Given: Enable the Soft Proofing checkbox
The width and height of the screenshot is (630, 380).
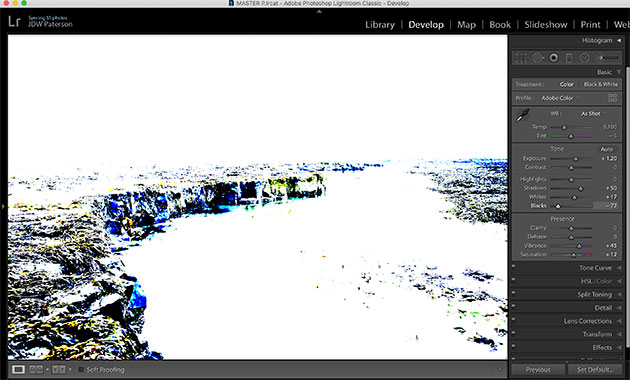Looking at the screenshot, I should point(81,369).
